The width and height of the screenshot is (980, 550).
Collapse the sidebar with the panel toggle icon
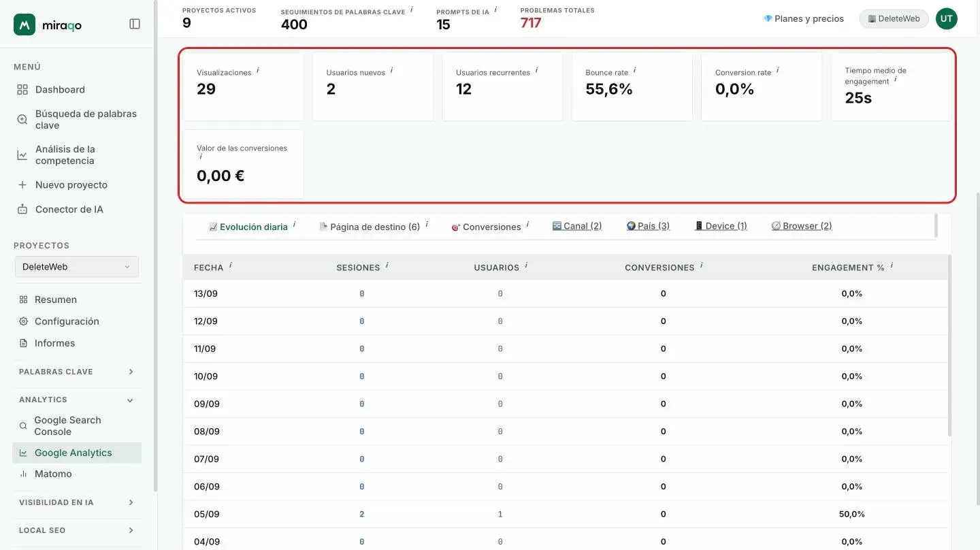[135, 24]
